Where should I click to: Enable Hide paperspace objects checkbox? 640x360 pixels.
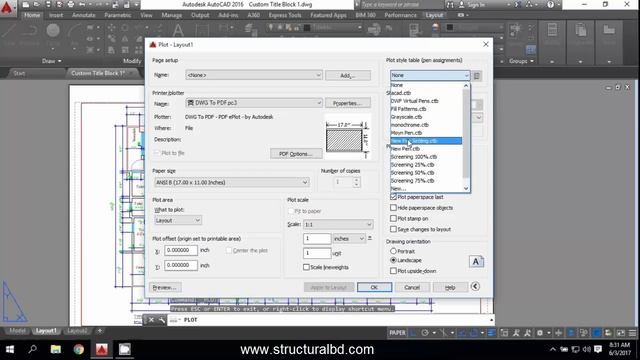point(393,208)
